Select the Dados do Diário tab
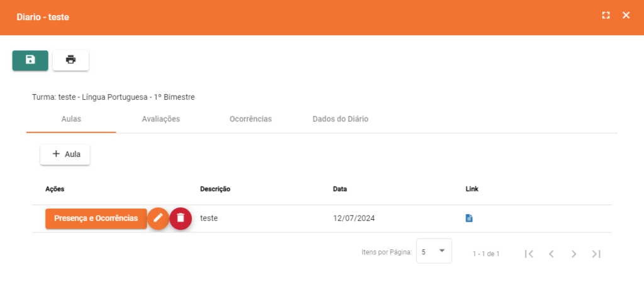This screenshot has height=282, width=644. (340, 119)
